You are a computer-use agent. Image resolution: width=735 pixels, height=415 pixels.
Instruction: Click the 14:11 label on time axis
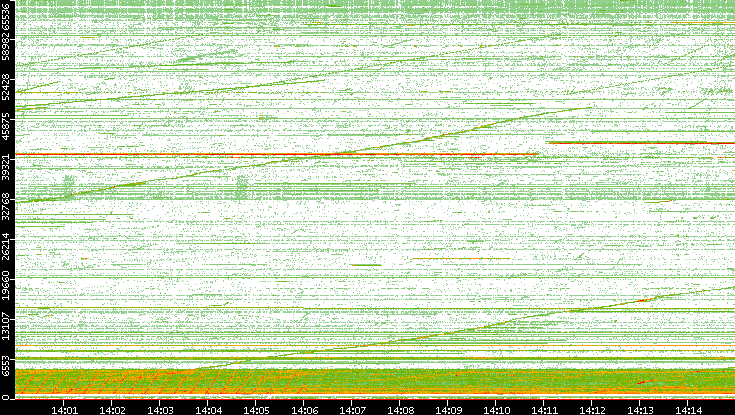(x=544, y=410)
